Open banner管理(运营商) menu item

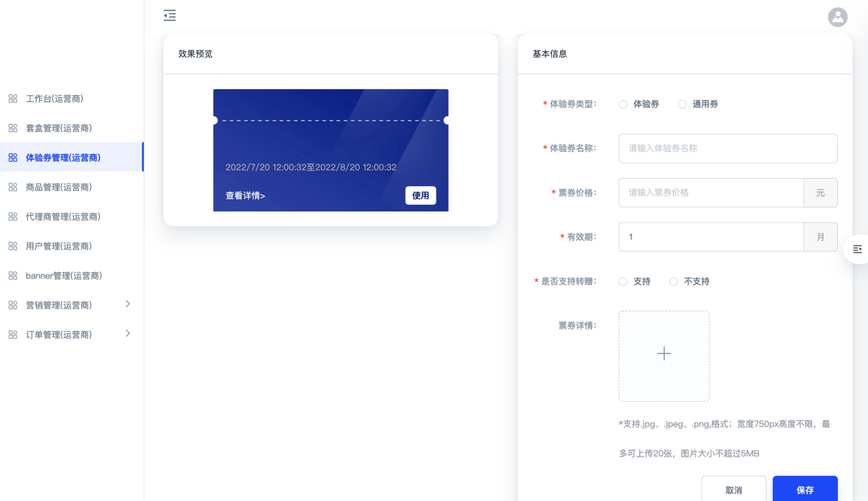point(64,275)
